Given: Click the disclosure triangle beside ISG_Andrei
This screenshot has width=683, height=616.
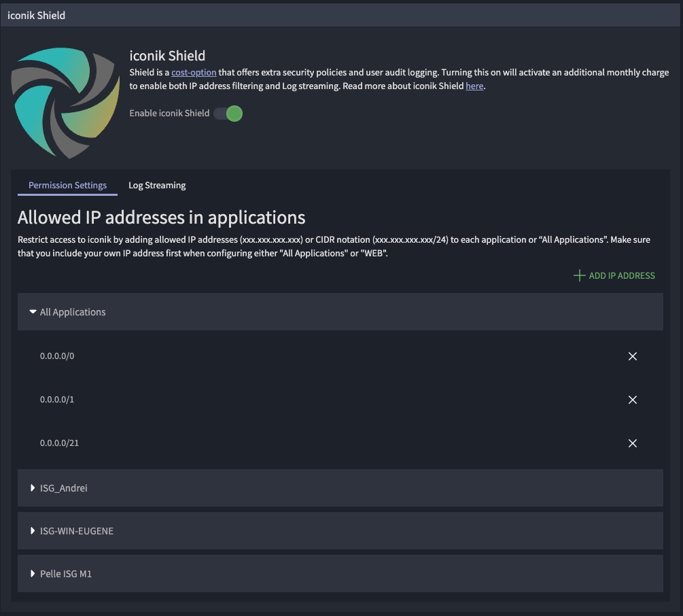Looking at the screenshot, I should click(x=33, y=487).
